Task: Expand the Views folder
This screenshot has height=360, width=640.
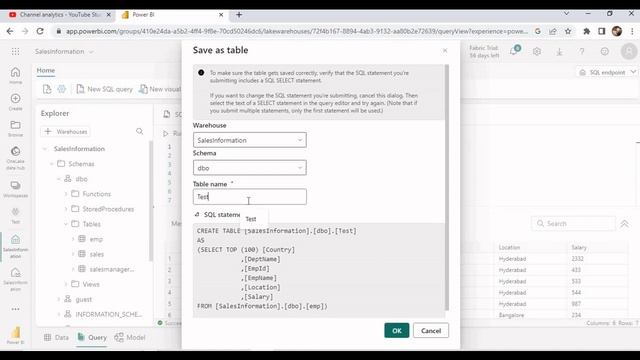Action: click(66, 284)
